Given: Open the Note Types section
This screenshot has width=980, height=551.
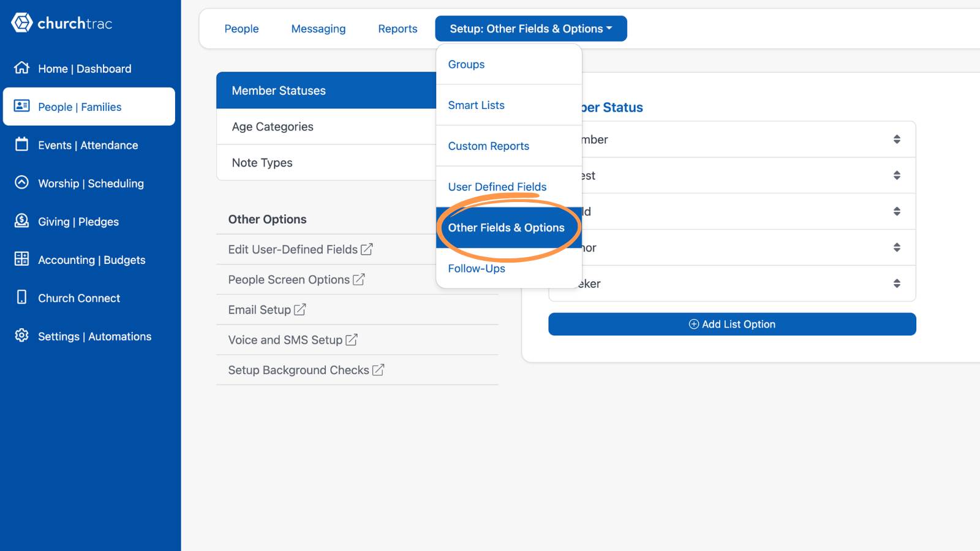Looking at the screenshot, I should tap(326, 163).
